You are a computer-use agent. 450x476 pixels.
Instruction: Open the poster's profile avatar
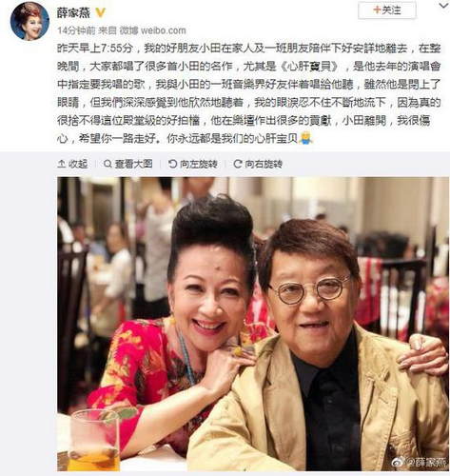pyautogui.click(x=29, y=21)
